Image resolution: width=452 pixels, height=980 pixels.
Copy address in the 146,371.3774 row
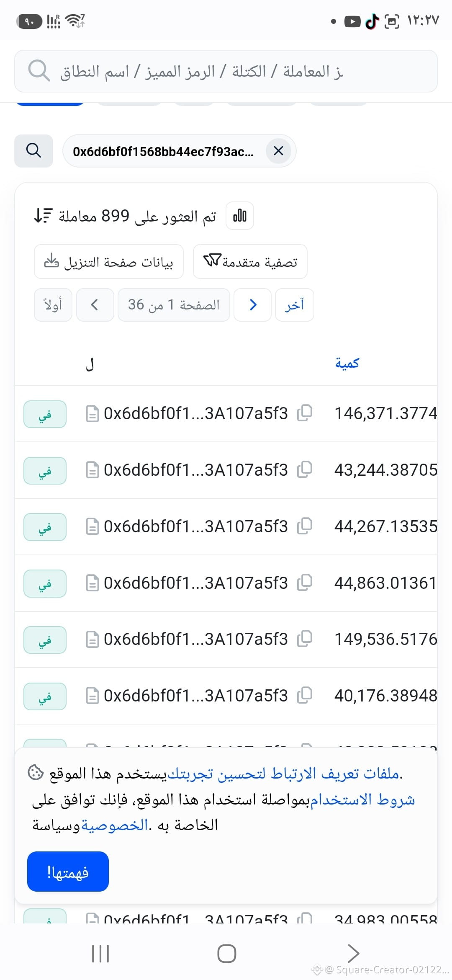click(305, 413)
